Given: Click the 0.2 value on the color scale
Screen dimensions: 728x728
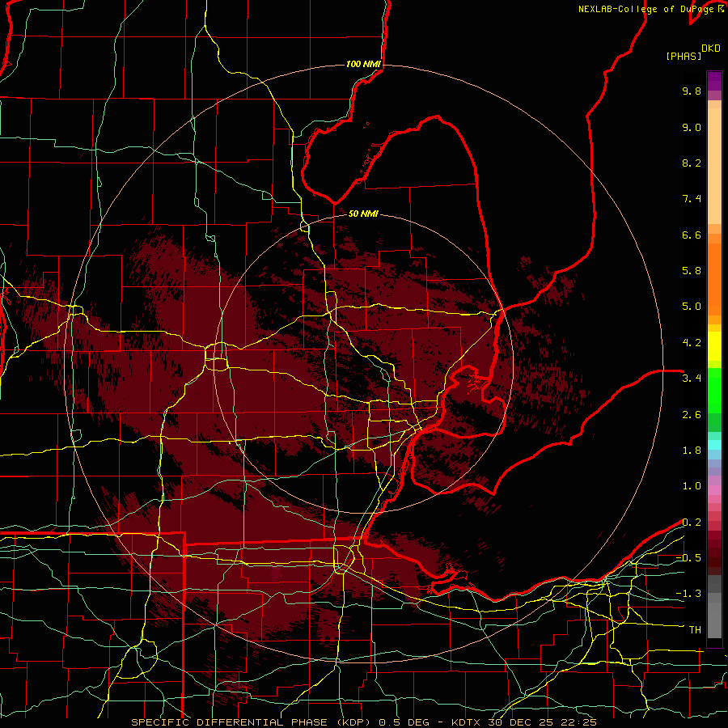Looking at the screenshot, I should pos(692,523).
